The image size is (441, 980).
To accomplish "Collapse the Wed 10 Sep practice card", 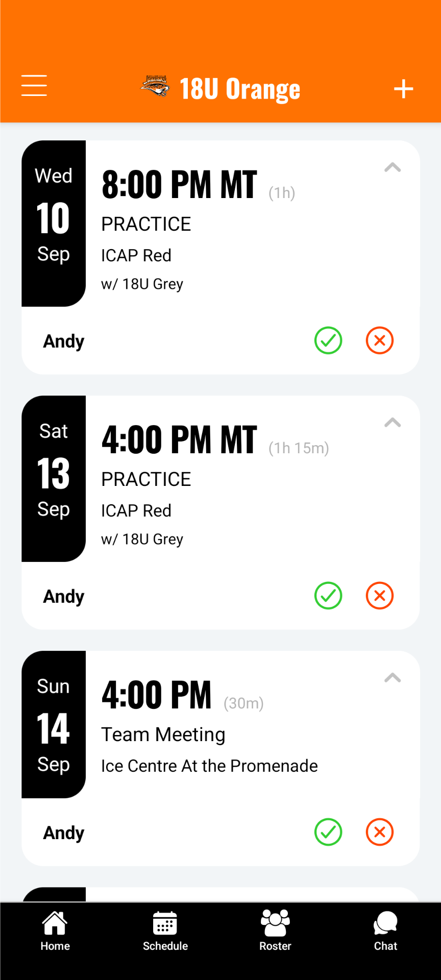I will point(393,167).
